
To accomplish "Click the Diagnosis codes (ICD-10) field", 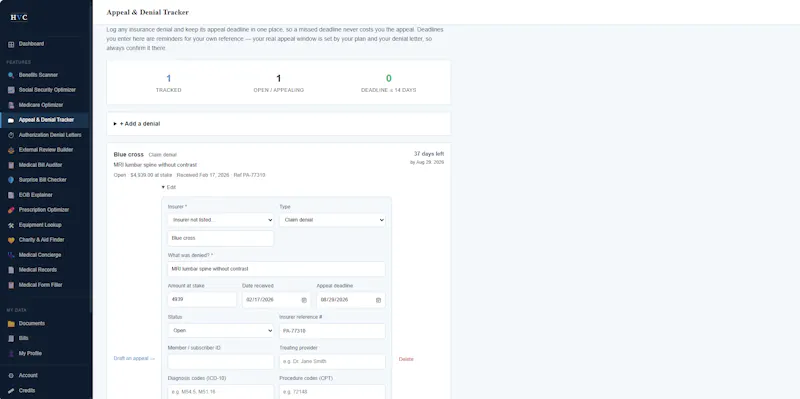I will 220,392.
